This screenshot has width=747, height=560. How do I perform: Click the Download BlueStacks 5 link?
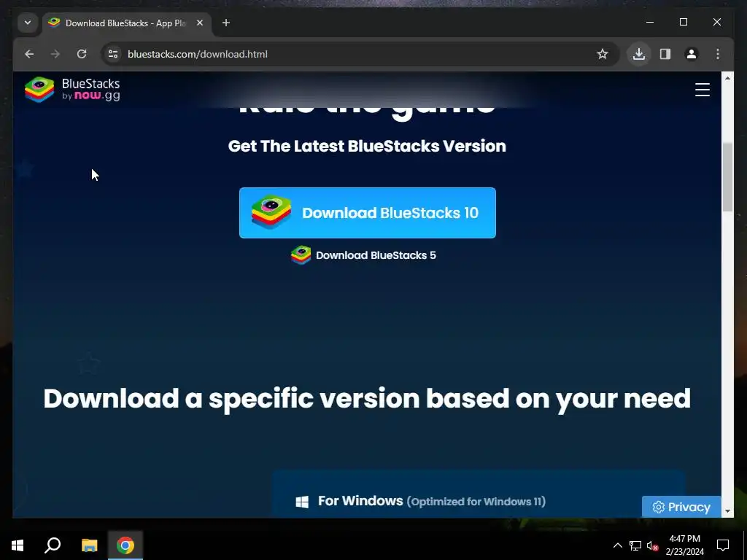[363, 255]
